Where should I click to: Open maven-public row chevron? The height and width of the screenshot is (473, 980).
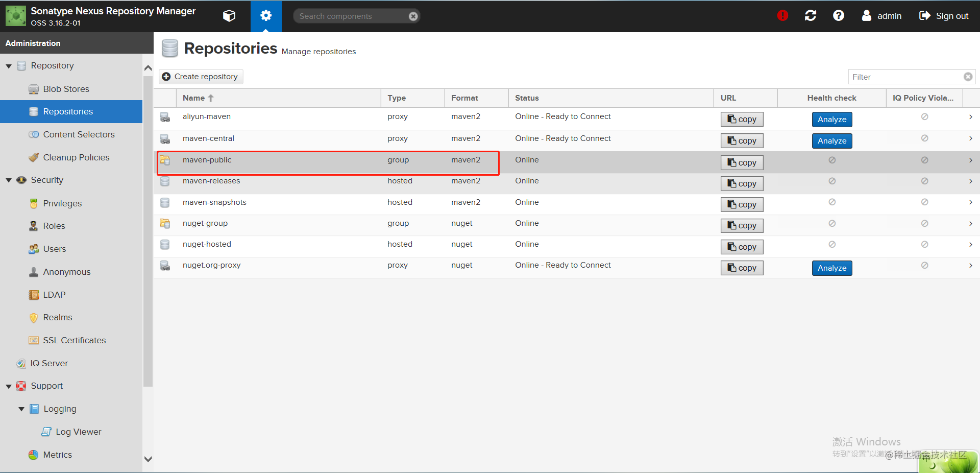tap(970, 160)
